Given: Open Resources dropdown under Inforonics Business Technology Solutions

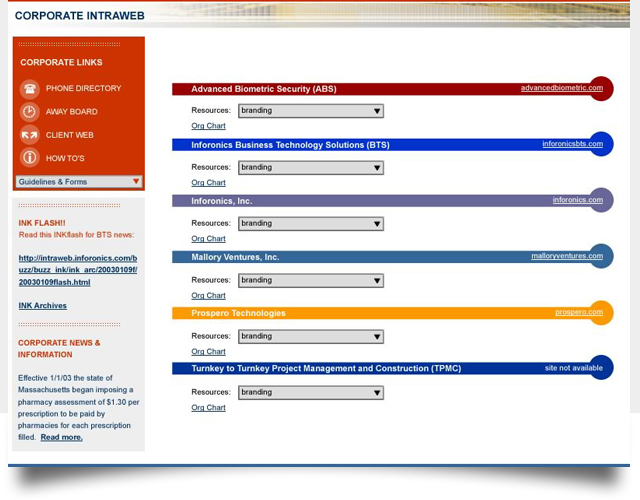Looking at the screenshot, I should pyautogui.click(x=311, y=167).
